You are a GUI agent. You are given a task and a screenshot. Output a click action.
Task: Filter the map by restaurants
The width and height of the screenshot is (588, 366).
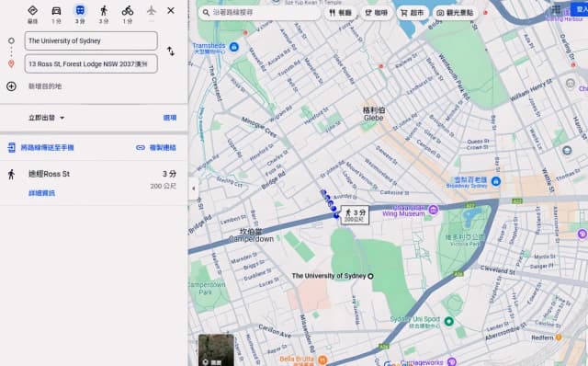[340, 13]
